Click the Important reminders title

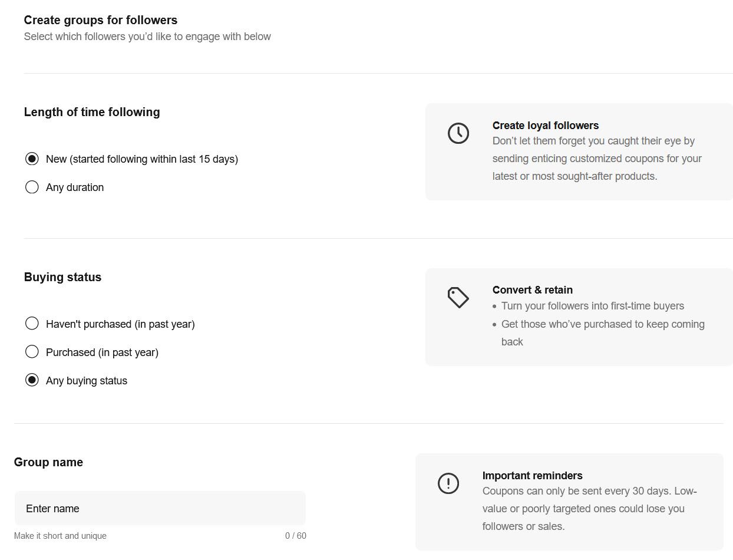[532, 476]
